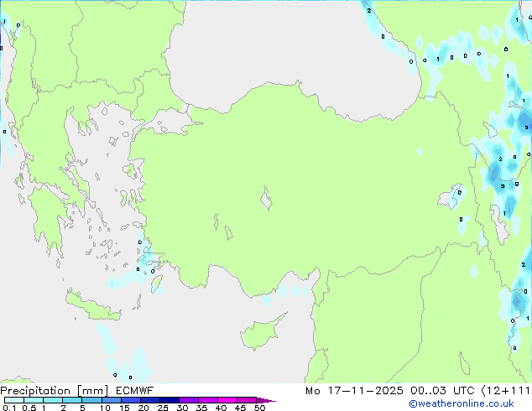Click the 'Mo 17-11-2025' date text
Viewport: 532px width, 411px height.
[354, 391]
